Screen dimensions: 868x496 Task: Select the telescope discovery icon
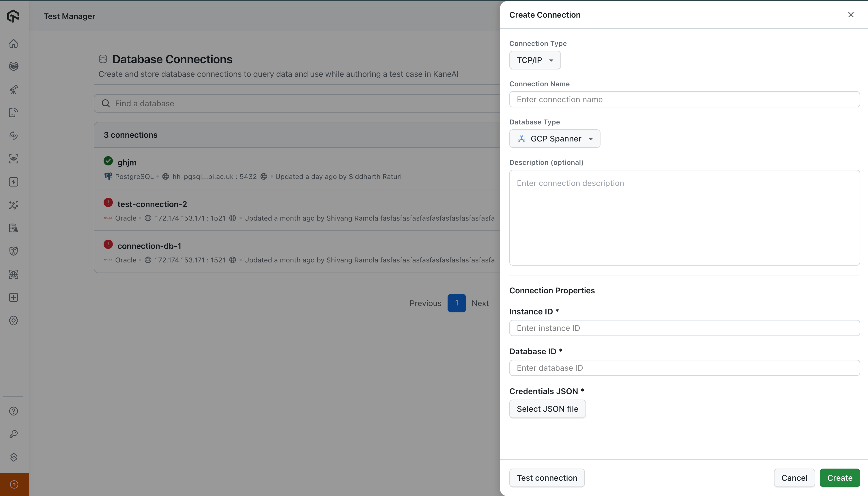click(13, 89)
